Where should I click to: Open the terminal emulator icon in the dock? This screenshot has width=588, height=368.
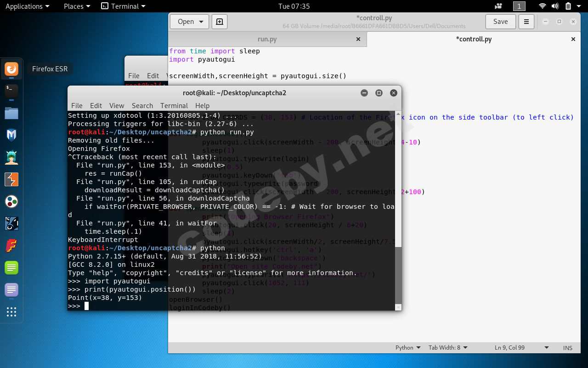pos(11,91)
